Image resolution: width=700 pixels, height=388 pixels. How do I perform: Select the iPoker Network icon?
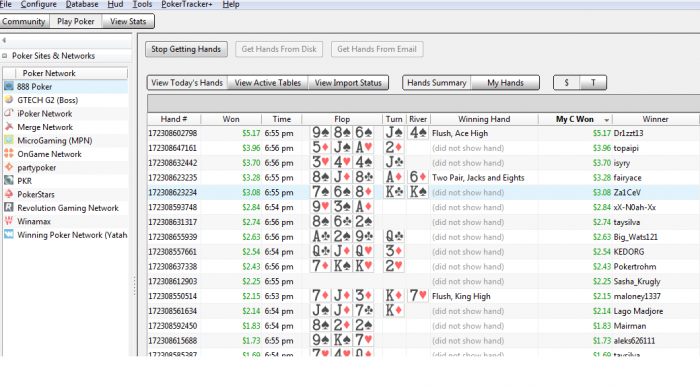[9, 113]
